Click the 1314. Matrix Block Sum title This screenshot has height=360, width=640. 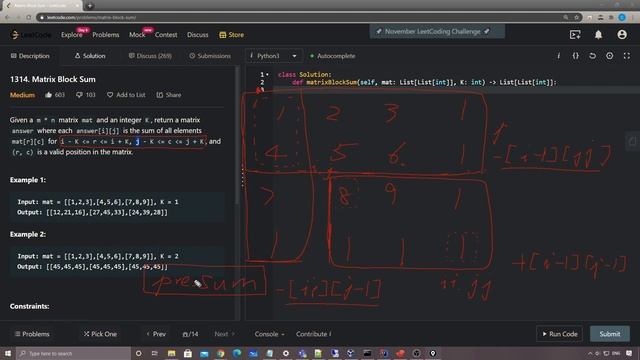click(x=53, y=79)
